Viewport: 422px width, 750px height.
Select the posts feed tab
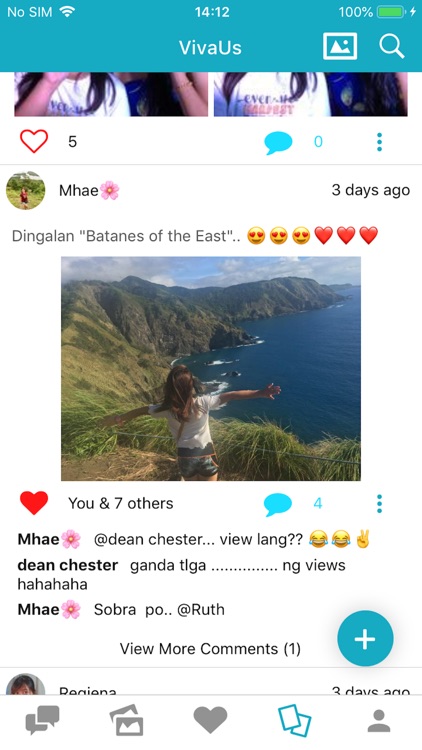coord(295,720)
